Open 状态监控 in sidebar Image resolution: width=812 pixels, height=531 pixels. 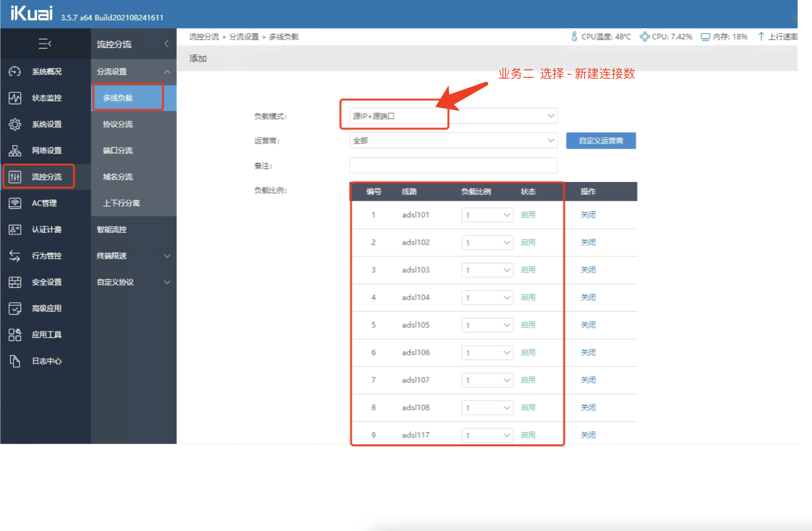click(x=46, y=98)
